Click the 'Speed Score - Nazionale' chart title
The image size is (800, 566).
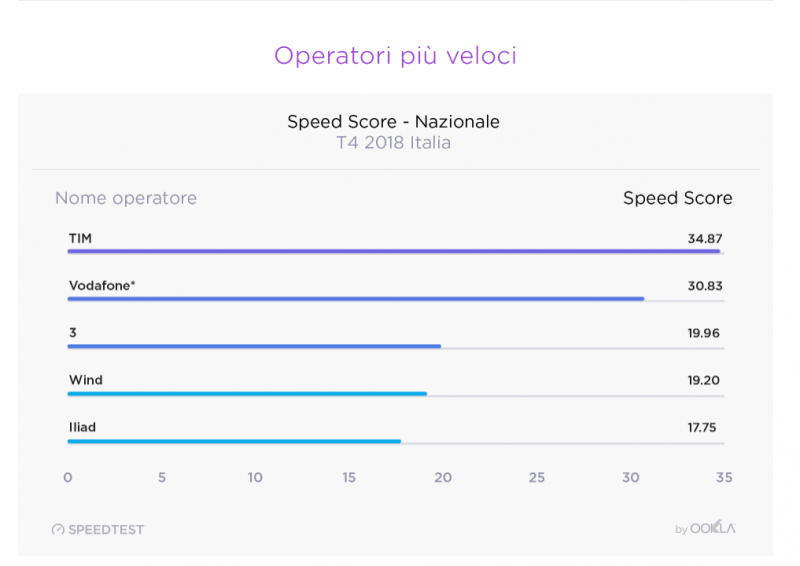tap(393, 122)
